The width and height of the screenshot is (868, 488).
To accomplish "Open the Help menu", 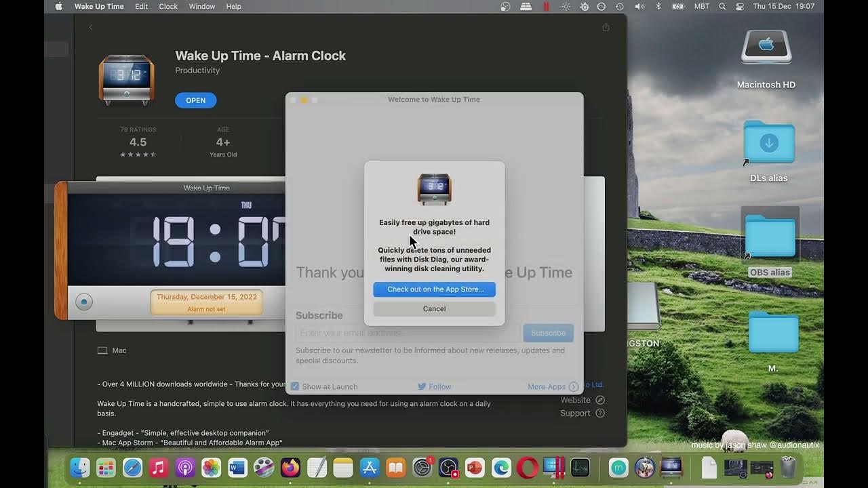I will pyautogui.click(x=233, y=6).
